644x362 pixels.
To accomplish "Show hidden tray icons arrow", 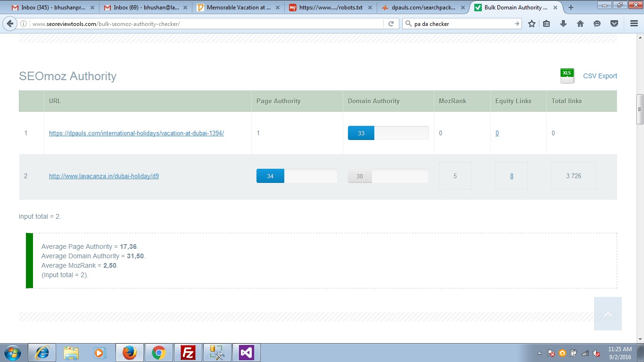I will [x=539, y=353].
